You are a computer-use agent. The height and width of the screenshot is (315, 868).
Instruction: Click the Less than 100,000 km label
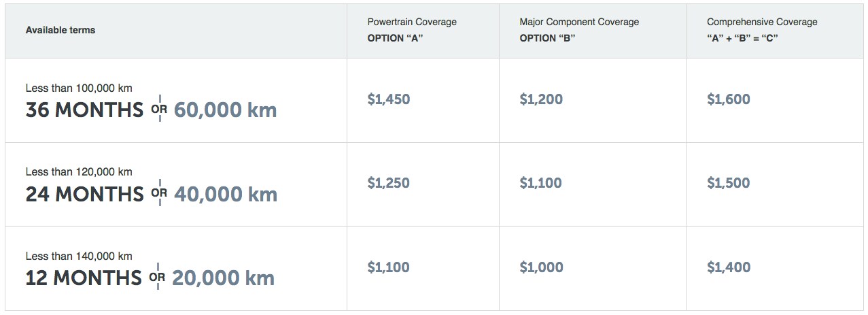pos(79,88)
